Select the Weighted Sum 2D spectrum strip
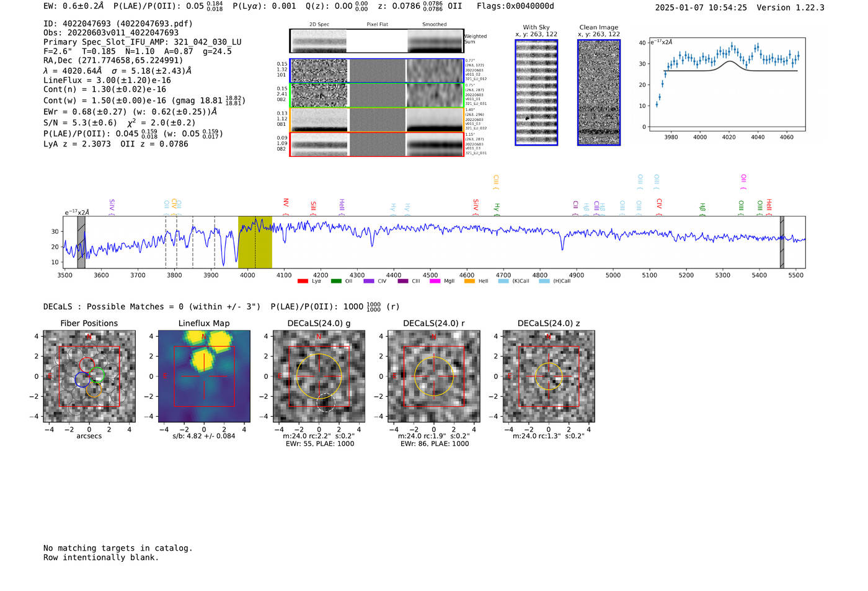868x591 pixels. coord(376,41)
